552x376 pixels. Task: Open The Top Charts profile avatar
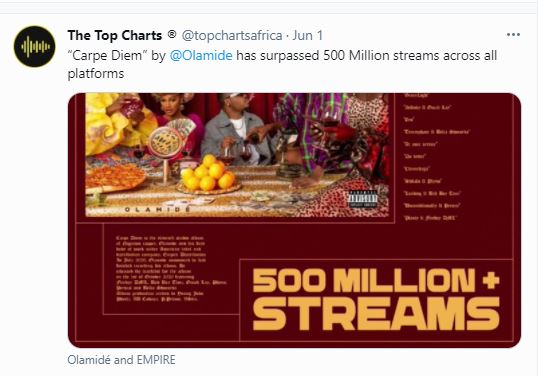click(34, 46)
